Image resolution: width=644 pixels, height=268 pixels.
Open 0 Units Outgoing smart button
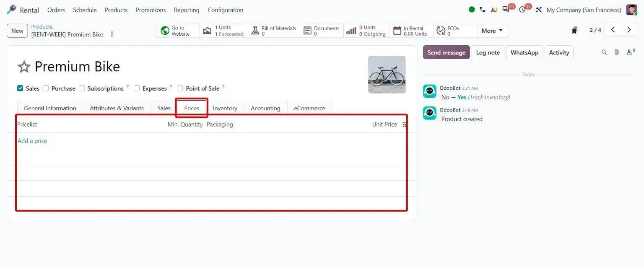(x=366, y=31)
